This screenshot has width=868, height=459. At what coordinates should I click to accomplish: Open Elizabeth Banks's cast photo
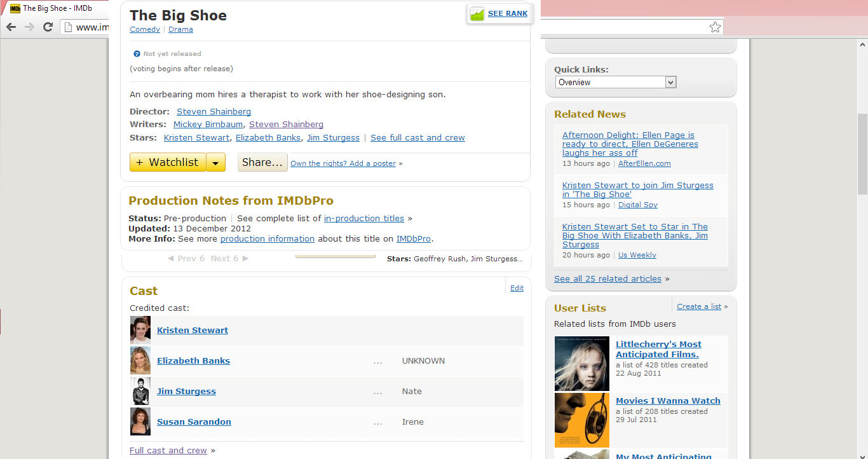coord(140,361)
